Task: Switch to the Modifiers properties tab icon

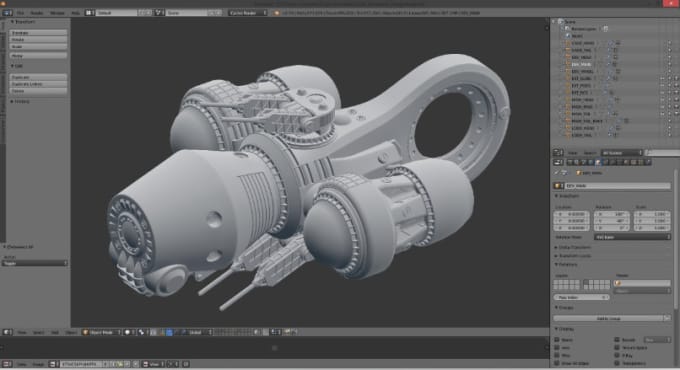Action: click(x=612, y=162)
